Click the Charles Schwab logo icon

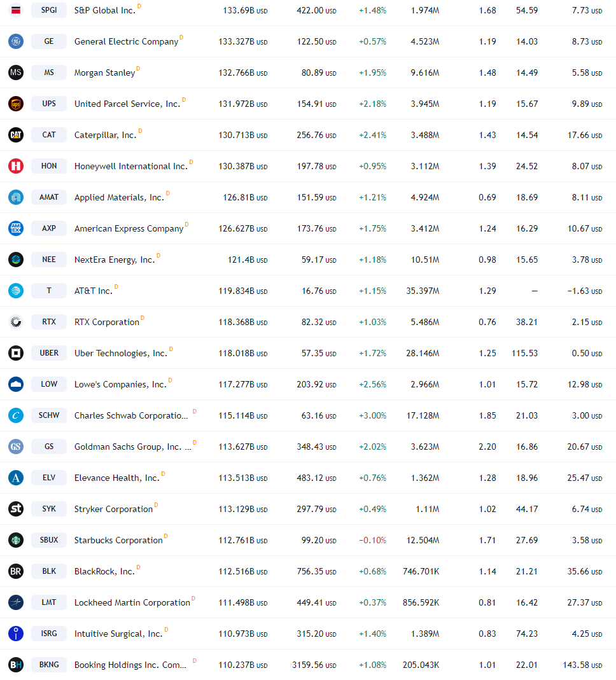click(x=16, y=415)
